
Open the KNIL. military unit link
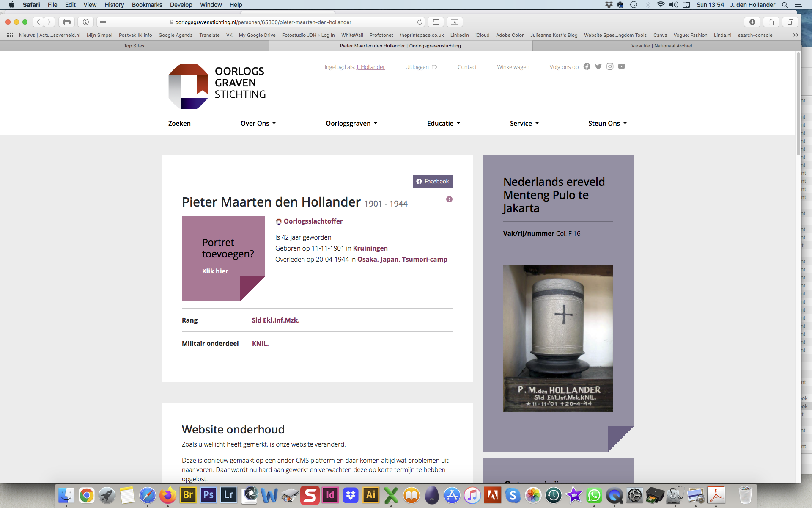pyautogui.click(x=261, y=343)
